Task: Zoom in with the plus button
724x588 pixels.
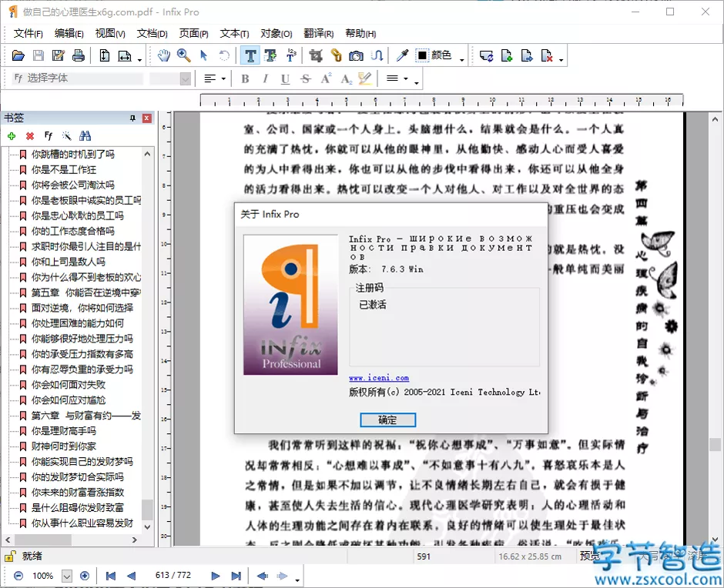Action: (85, 576)
